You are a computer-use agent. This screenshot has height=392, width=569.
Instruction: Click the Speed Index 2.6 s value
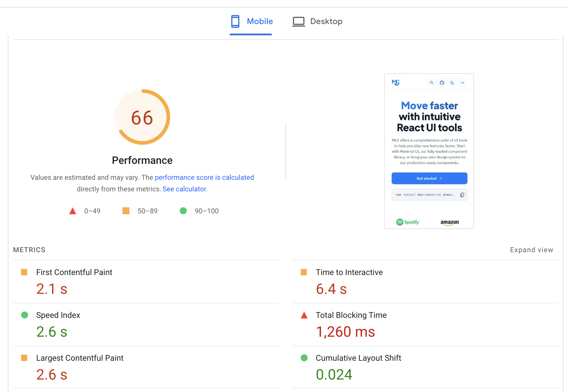pos(52,332)
